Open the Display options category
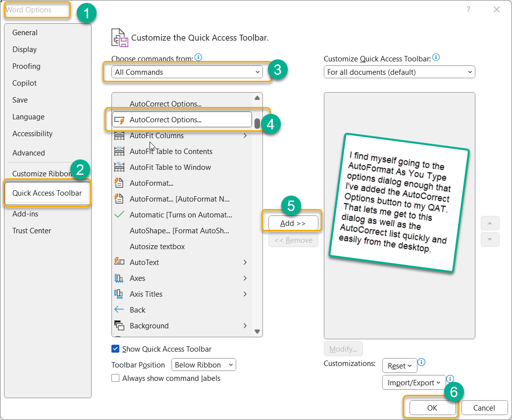 click(x=48, y=50)
